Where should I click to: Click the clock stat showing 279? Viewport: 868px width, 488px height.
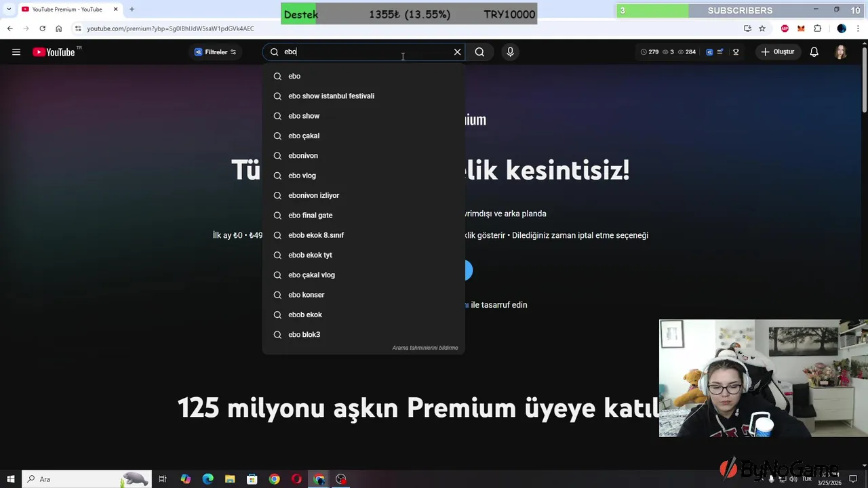pyautogui.click(x=650, y=52)
